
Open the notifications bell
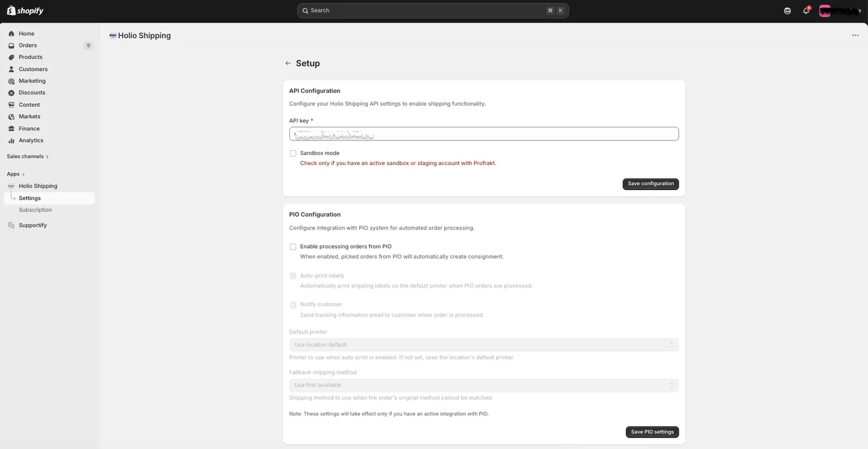[x=806, y=11]
